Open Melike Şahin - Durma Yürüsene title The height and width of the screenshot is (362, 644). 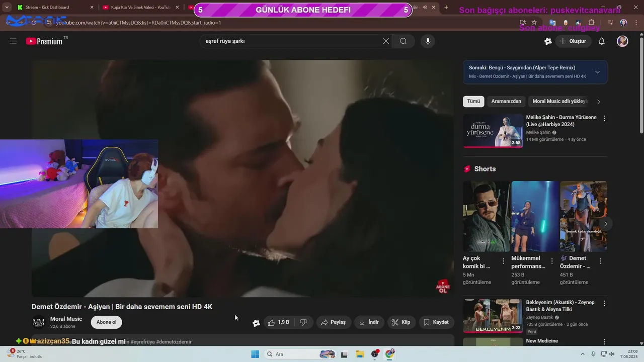pyautogui.click(x=561, y=121)
